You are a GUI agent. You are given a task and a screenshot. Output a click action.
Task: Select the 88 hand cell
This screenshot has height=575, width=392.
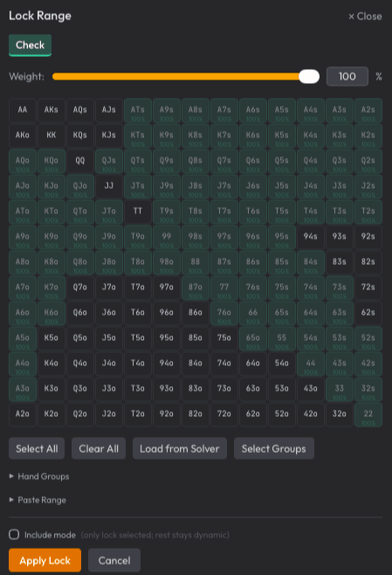pos(196,262)
